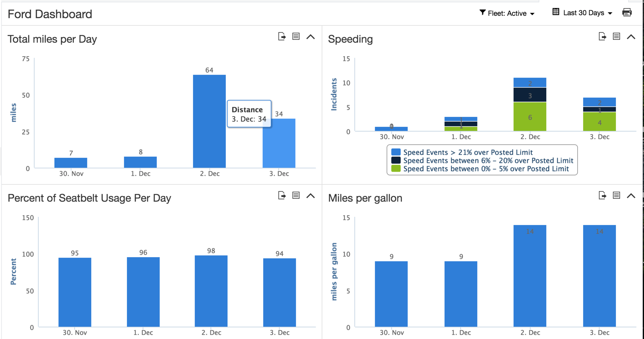Open data list for Miles per gallon chart

(x=616, y=195)
